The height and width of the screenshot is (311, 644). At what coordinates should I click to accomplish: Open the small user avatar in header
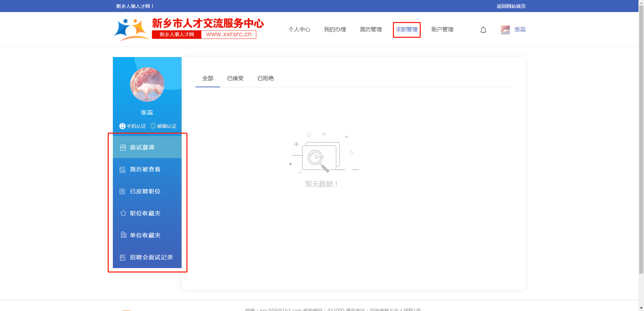pyautogui.click(x=505, y=30)
